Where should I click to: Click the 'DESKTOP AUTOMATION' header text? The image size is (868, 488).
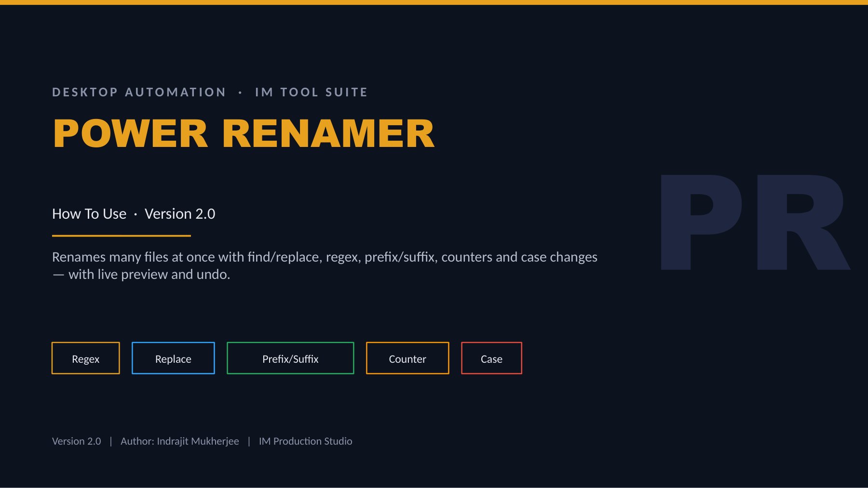pyautogui.click(x=139, y=92)
